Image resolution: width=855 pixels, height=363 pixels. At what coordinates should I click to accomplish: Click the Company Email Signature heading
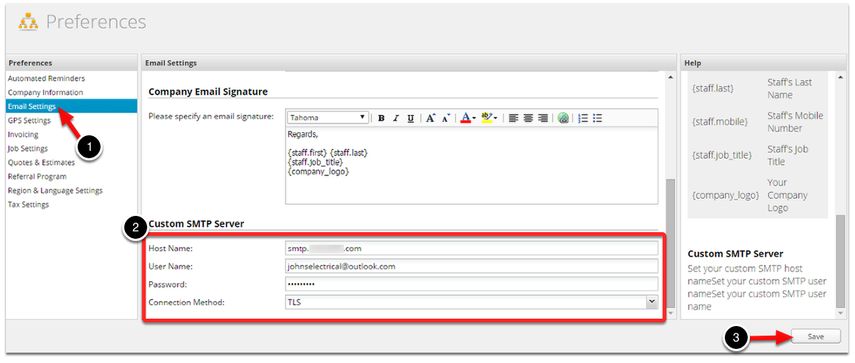(208, 92)
